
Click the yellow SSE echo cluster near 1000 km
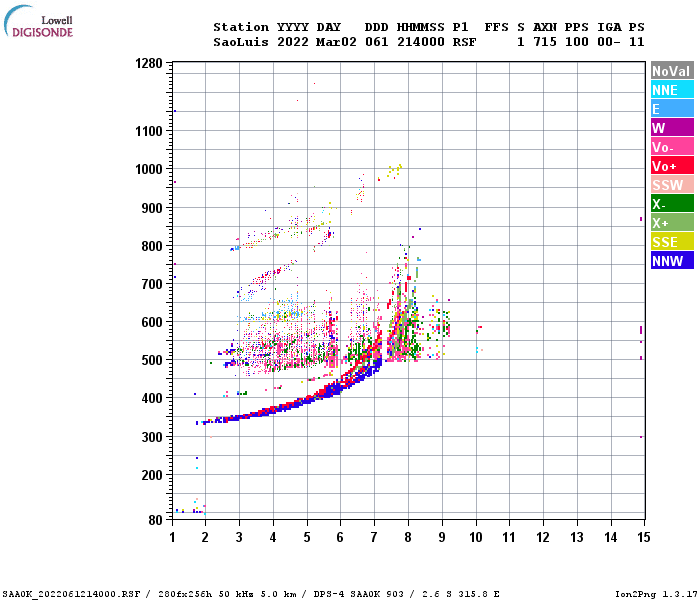[394, 171]
